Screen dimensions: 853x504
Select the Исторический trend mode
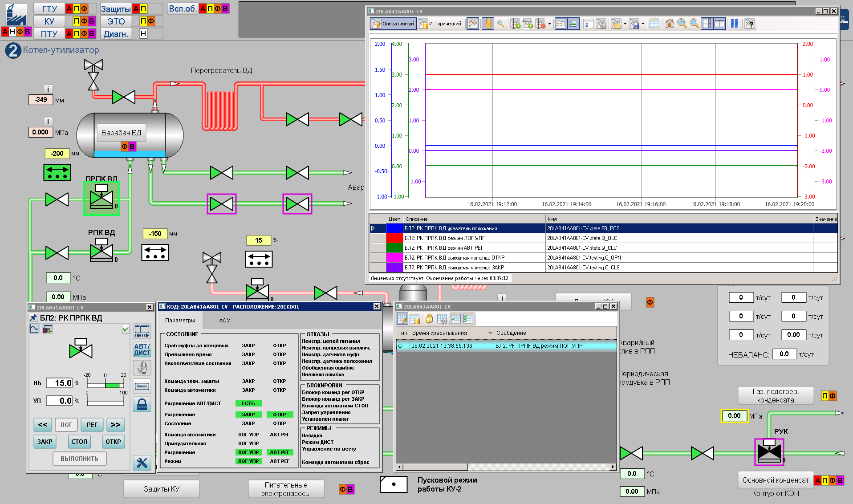click(x=440, y=24)
